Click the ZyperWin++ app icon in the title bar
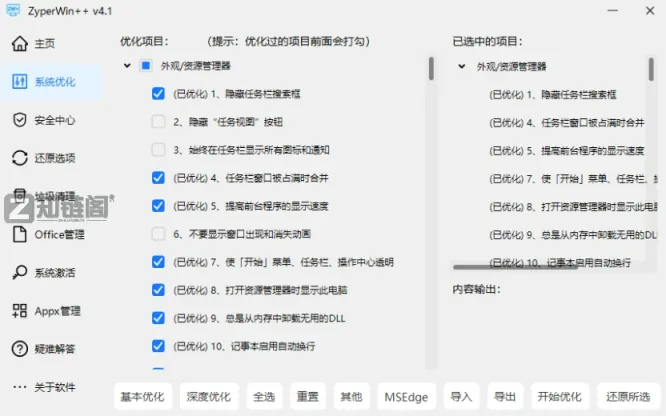This screenshot has width=666, height=416. click(x=13, y=11)
